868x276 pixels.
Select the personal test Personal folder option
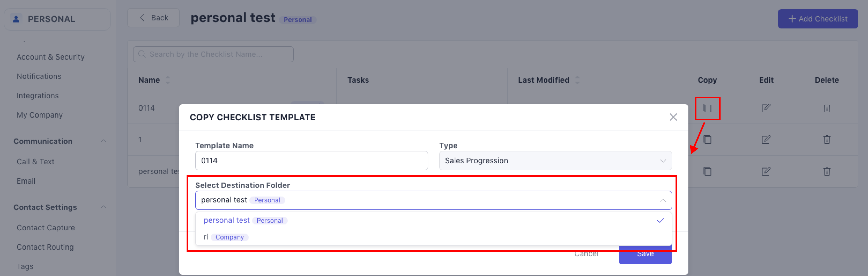tap(245, 220)
